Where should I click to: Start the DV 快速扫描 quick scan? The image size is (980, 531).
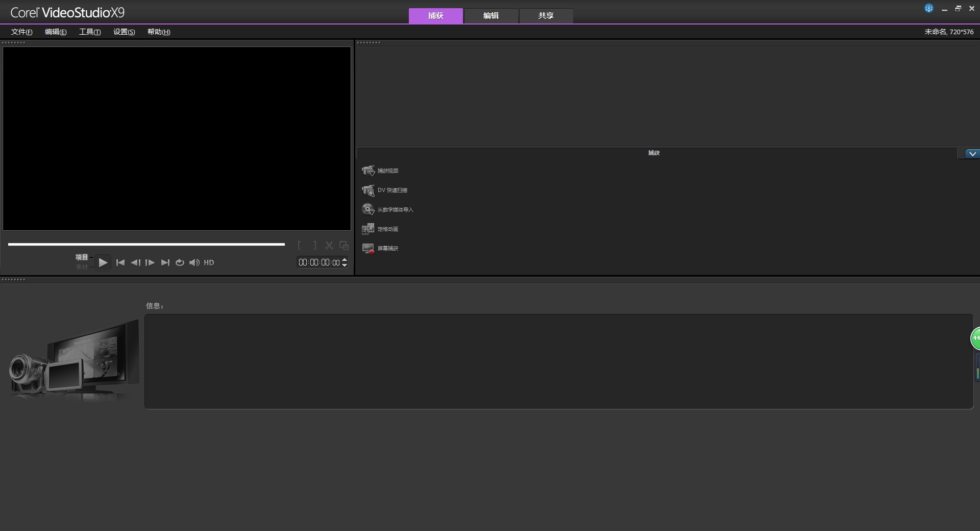pos(368,190)
